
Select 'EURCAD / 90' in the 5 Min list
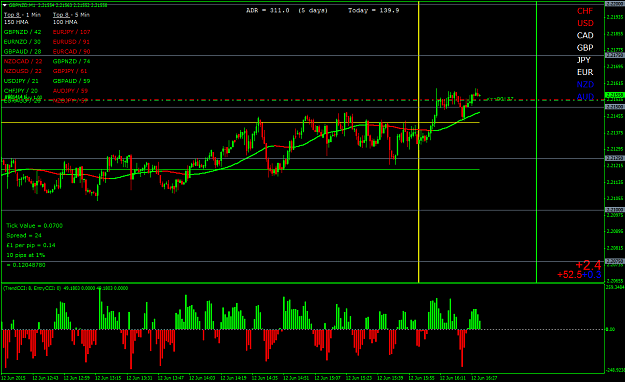click(72, 51)
